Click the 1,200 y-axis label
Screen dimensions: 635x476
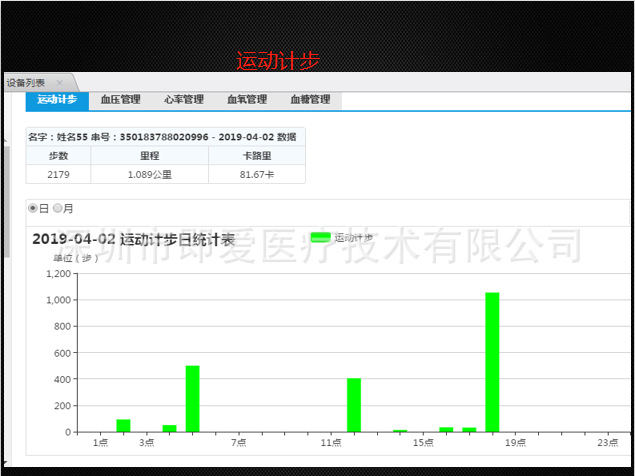[x=59, y=274]
